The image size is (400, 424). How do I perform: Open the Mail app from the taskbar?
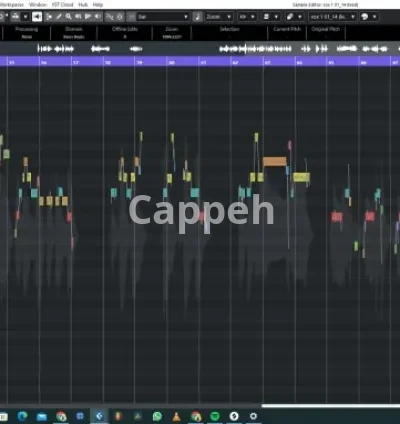pyautogui.click(x=42, y=416)
